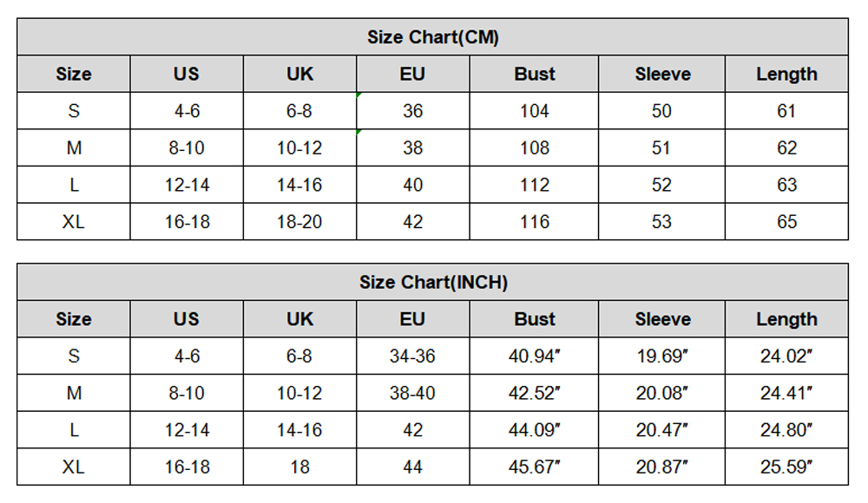Click the Size Chart(INCH) title header
Image resolution: width=868 pixels, height=503 pixels.
click(432, 283)
